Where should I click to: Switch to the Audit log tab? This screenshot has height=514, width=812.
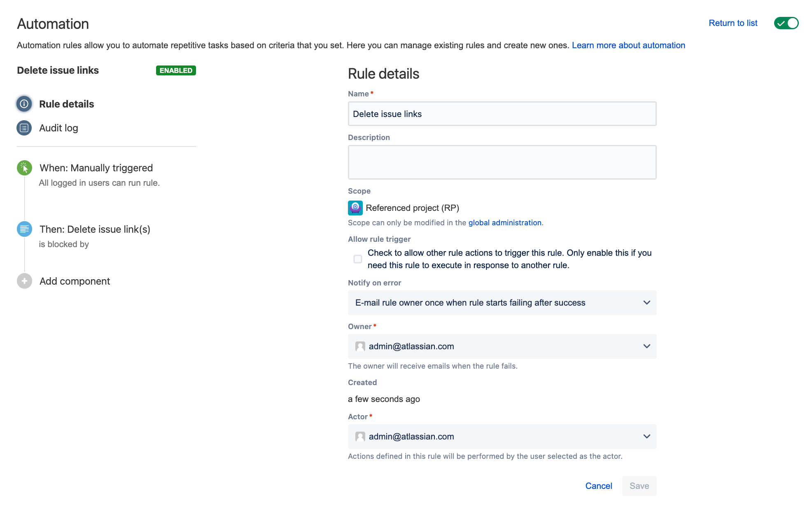pyautogui.click(x=58, y=128)
